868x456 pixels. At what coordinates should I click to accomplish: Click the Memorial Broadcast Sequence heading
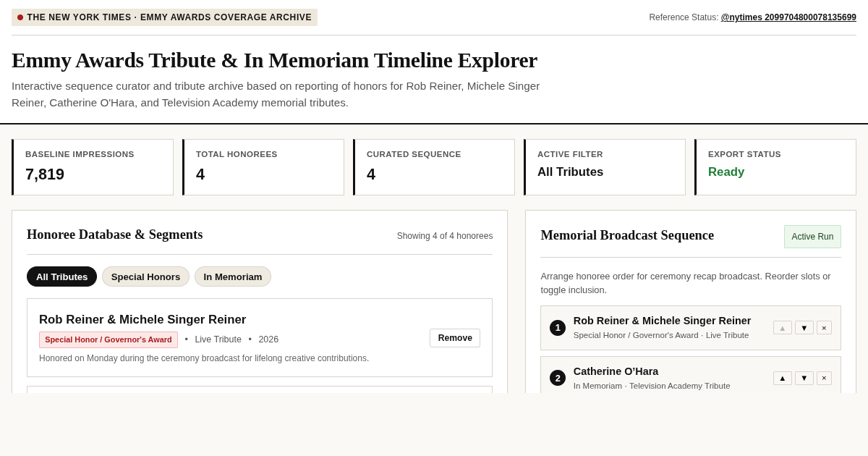point(627,235)
